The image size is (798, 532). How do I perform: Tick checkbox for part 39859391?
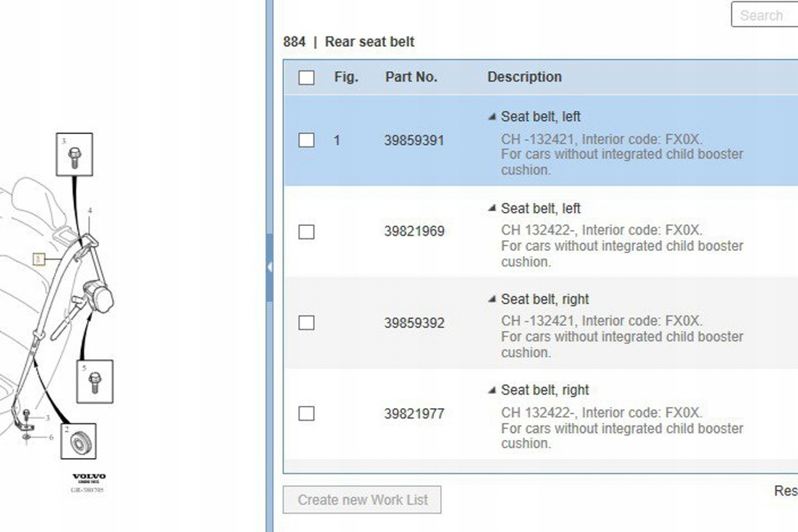pyautogui.click(x=306, y=140)
